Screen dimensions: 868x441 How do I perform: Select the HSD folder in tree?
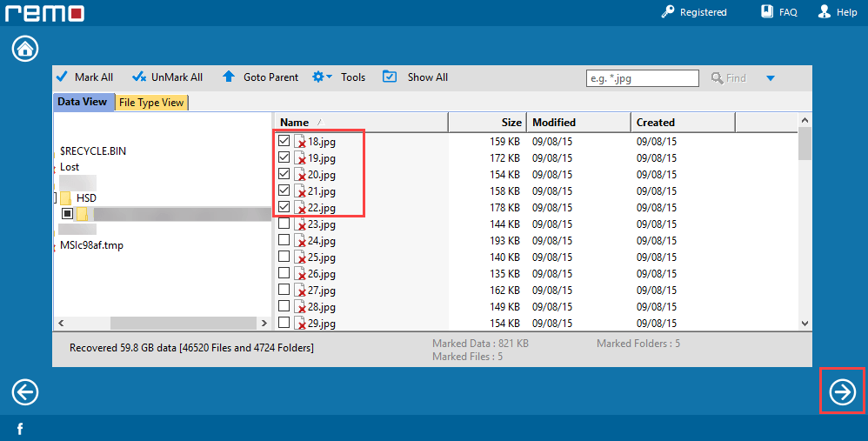coord(86,197)
